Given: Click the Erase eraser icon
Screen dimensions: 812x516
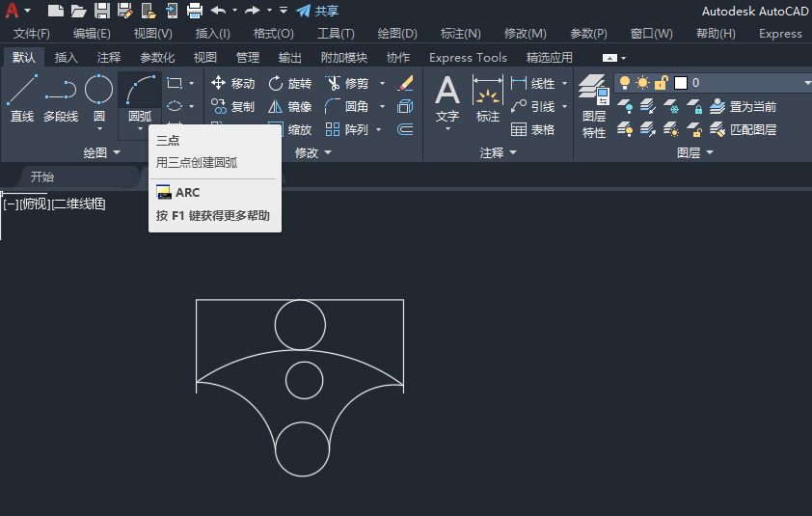Looking at the screenshot, I should pos(405,83).
